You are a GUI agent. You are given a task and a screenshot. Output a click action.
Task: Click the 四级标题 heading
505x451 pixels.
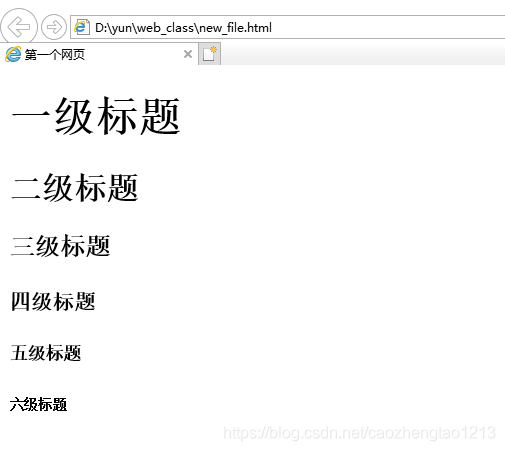[x=53, y=301]
